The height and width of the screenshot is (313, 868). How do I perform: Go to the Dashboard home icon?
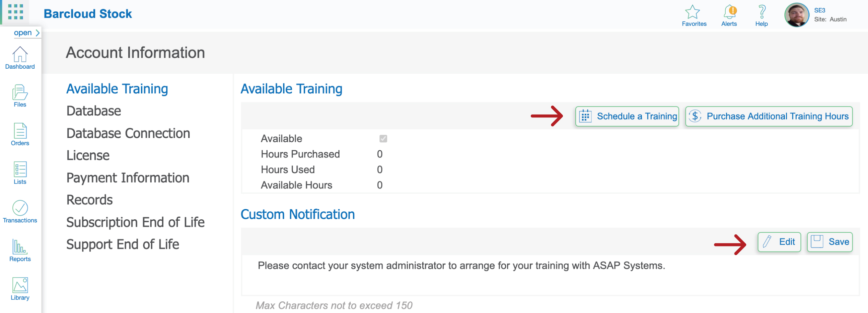click(x=20, y=54)
